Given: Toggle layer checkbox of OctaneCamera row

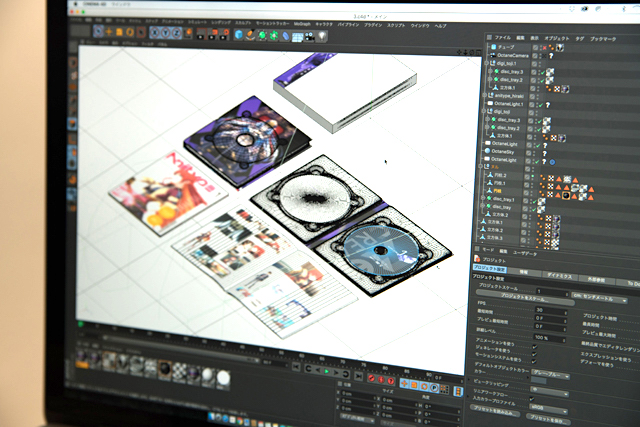Looking at the screenshot, I should coord(535,56).
